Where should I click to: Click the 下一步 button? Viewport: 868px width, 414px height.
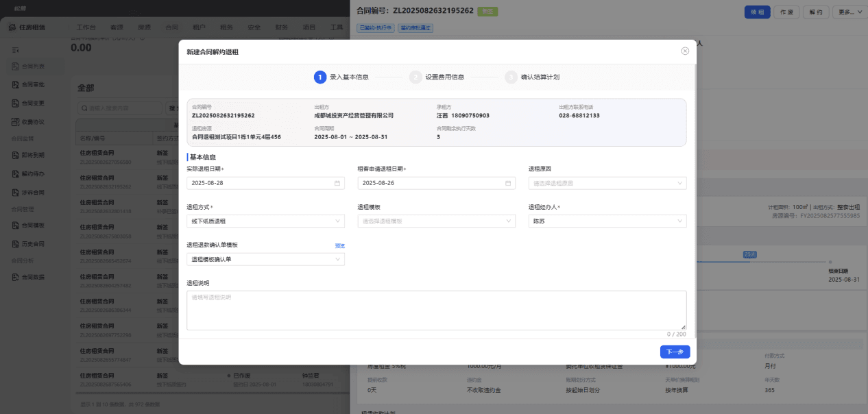click(x=675, y=352)
